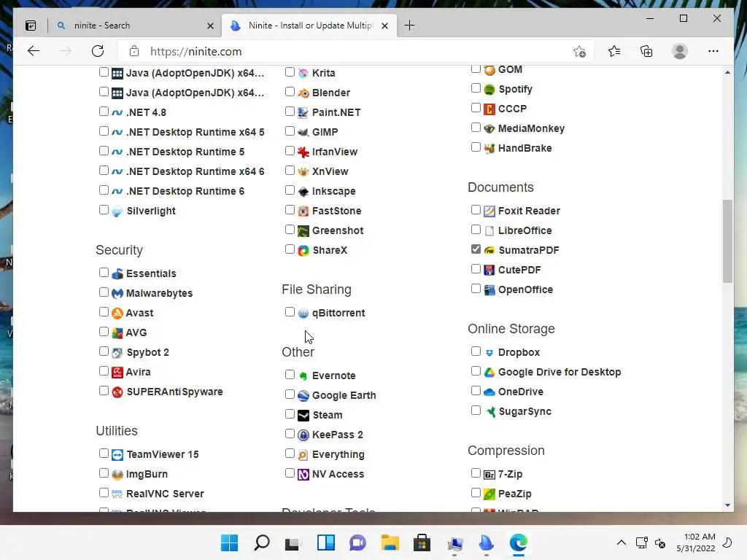Tick the Silverlight checkbox

coord(104,210)
